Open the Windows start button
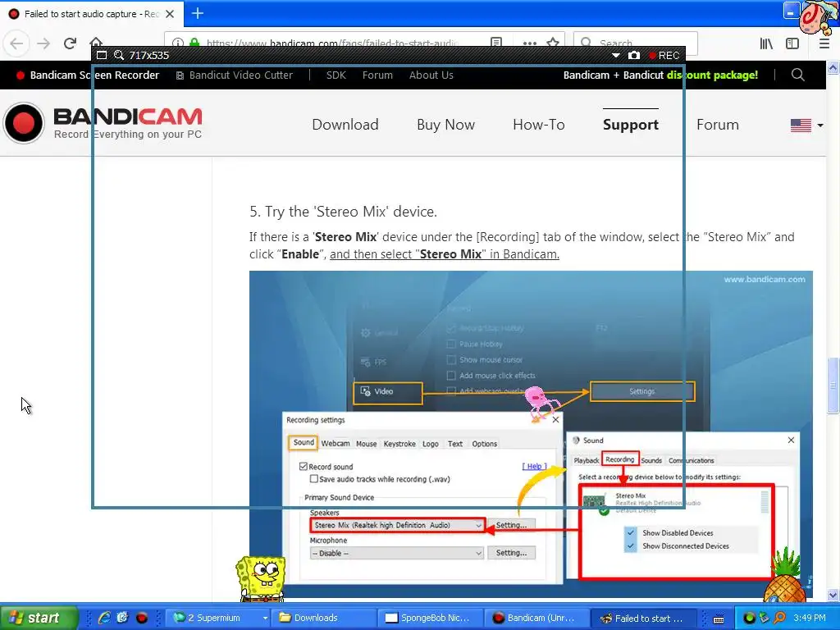The width and height of the screenshot is (840, 630). click(39, 618)
